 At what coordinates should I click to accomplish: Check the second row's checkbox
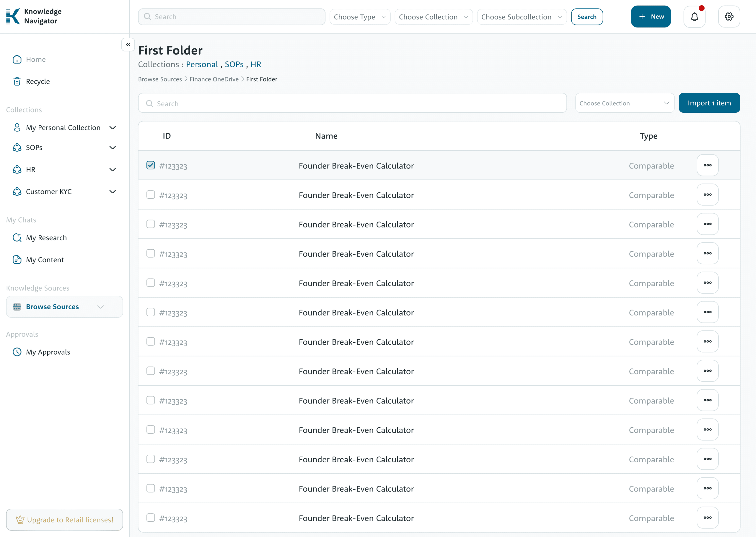point(151,195)
